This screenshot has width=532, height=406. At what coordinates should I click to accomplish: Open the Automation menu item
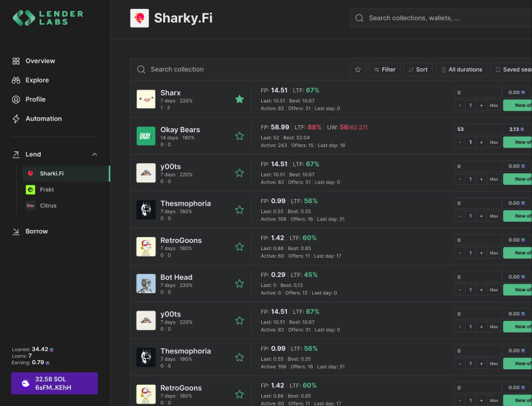click(43, 119)
